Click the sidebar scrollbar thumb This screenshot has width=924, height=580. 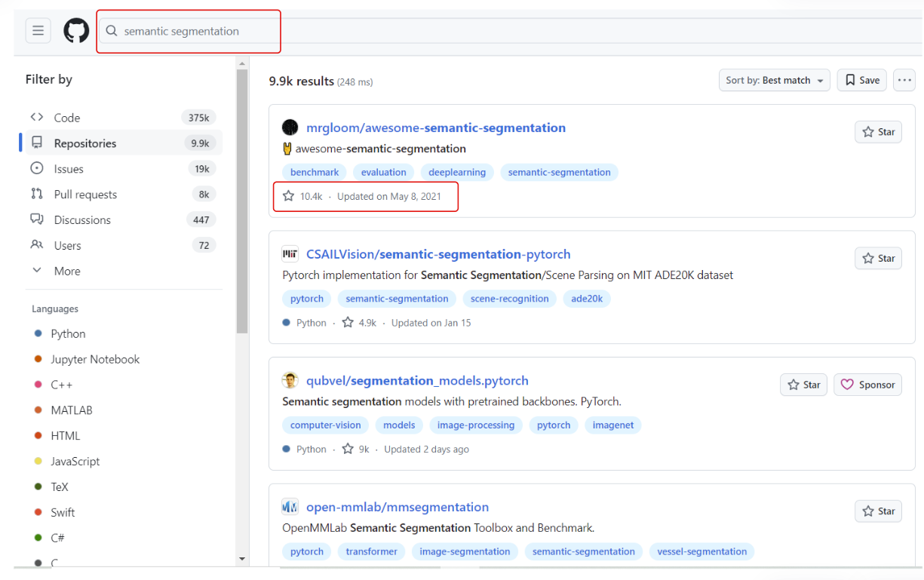(x=242, y=201)
